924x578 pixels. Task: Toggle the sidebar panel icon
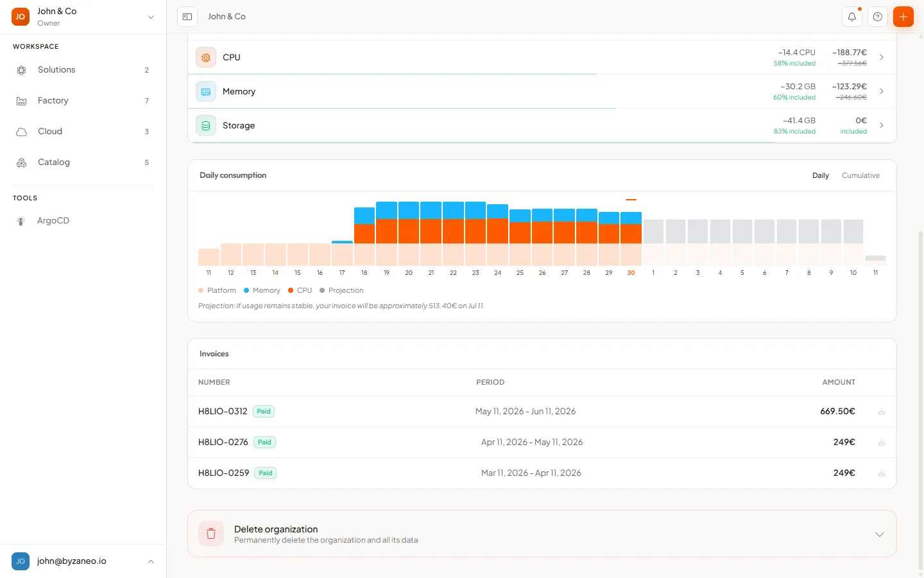click(x=187, y=17)
